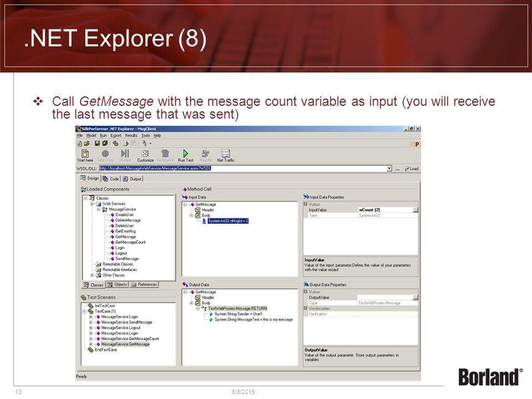The height and width of the screenshot is (399, 532).
Task: Click the Verification workflow icon
Action: pyautogui.click(x=165, y=154)
